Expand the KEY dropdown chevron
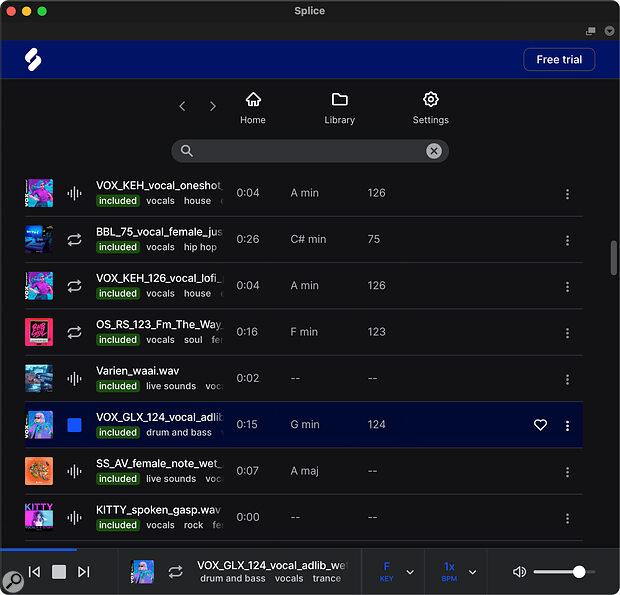Viewport: 620px width, 595px height. pyautogui.click(x=410, y=572)
